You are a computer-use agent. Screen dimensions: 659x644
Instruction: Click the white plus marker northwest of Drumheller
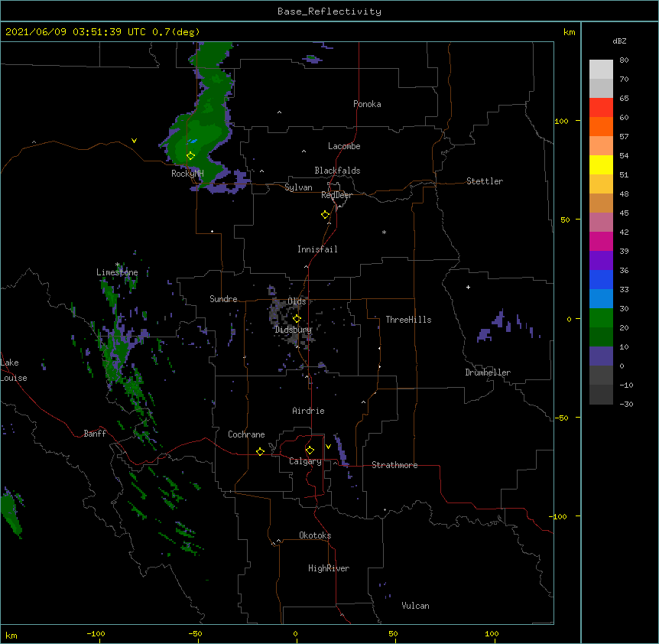tap(468, 287)
